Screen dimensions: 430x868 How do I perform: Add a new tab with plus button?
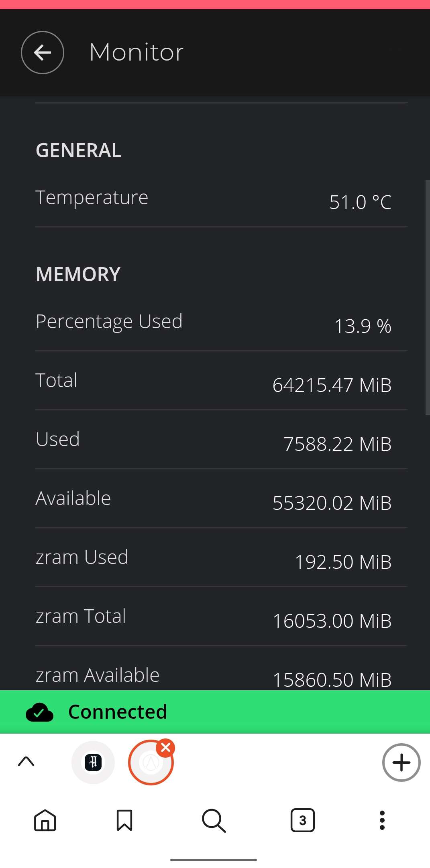coord(401,763)
